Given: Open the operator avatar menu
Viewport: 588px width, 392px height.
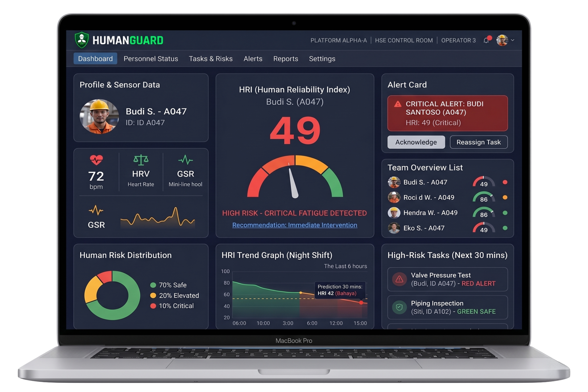Looking at the screenshot, I should coord(502,40).
